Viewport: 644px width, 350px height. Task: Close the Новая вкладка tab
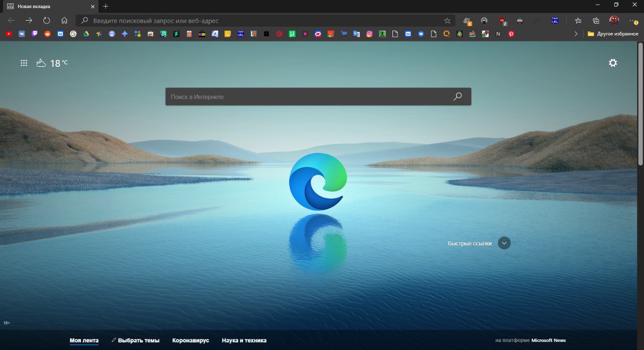pos(93,7)
